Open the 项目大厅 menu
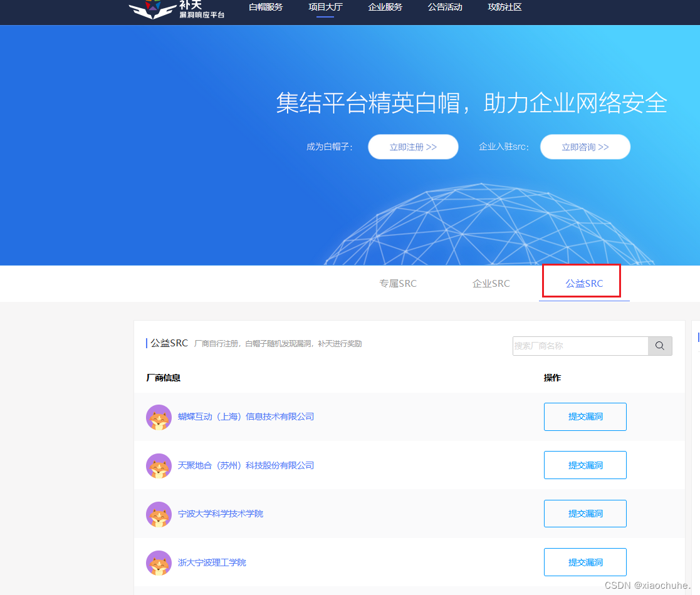The height and width of the screenshot is (595, 700). (x=325, y=7)
